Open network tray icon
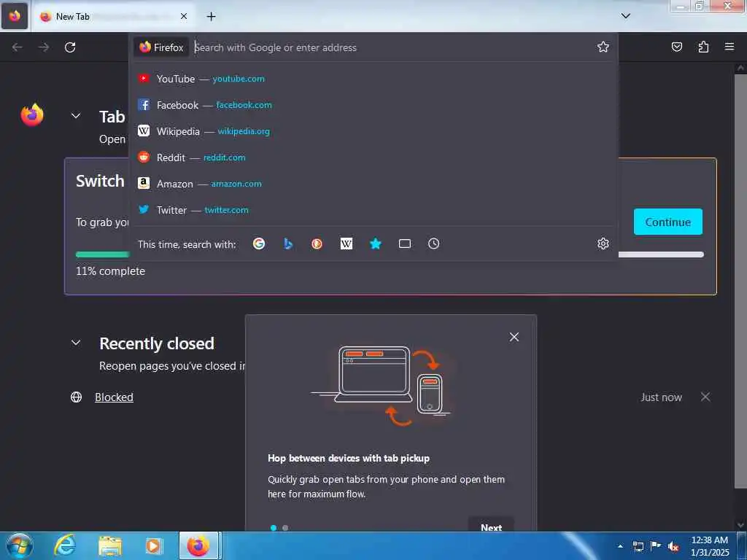The image size is (747, 560). [638, 546]
